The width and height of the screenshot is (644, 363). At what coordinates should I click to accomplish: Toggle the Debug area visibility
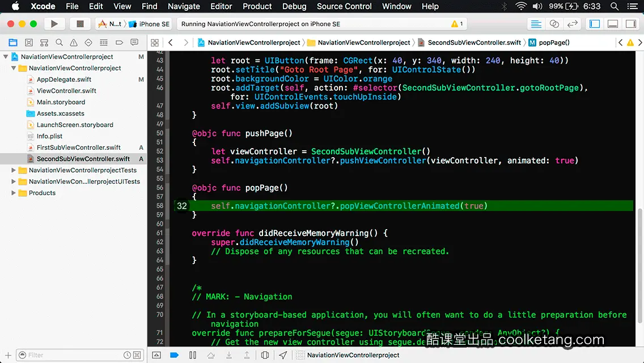click(613, 24)
